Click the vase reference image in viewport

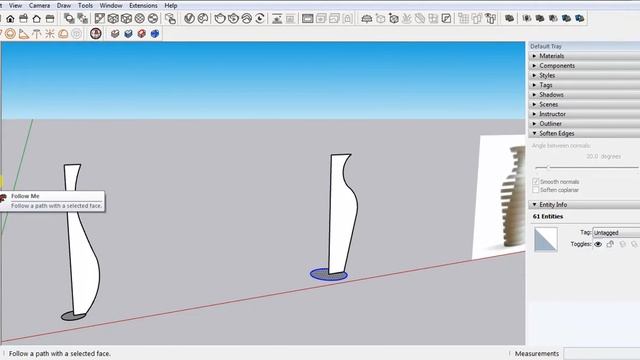coord(499,197)
